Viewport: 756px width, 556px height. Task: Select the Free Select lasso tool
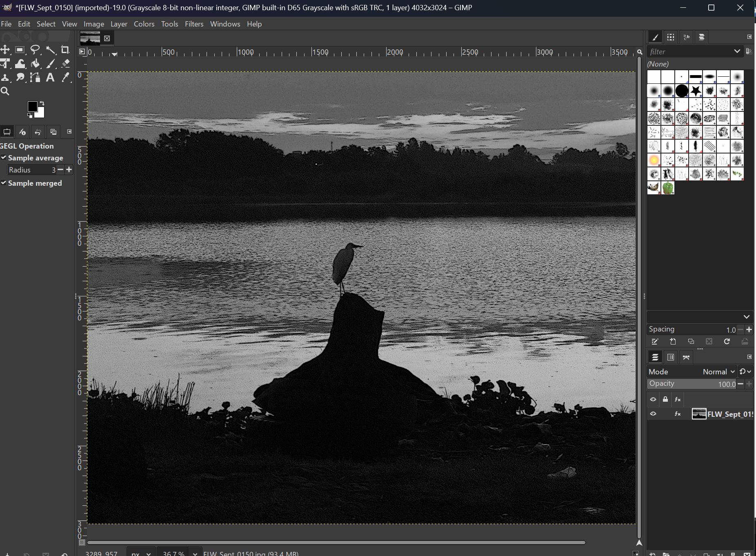(x=35, y=50)
